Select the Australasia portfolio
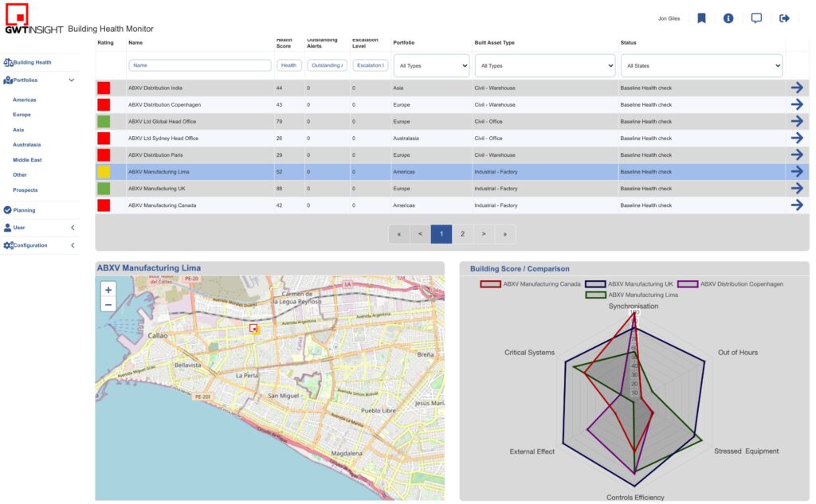The width and height of the screenshot is (816, 504). tap(26, 145)
